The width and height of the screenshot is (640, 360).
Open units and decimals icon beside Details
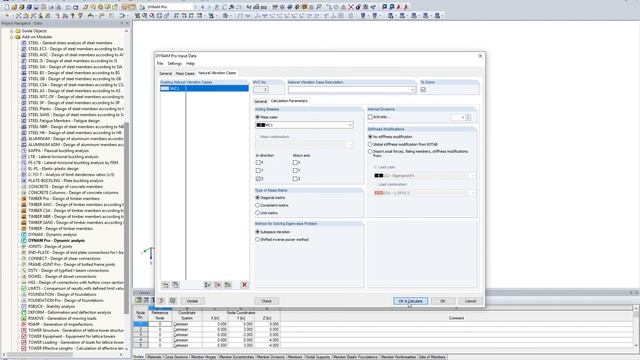pos(172,301)
